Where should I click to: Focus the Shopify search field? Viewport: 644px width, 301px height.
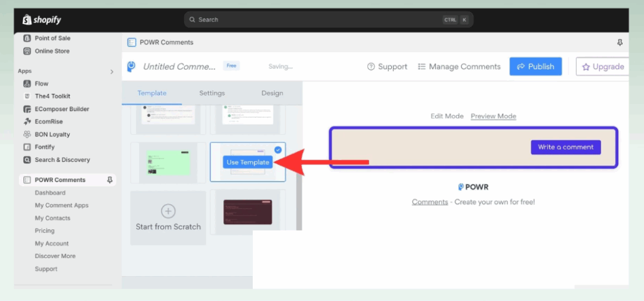[328, 20]
